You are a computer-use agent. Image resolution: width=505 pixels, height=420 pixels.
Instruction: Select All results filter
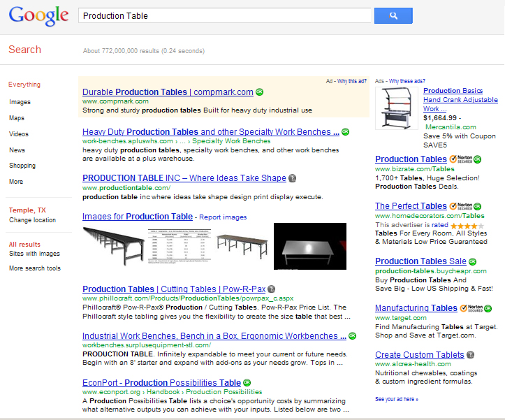click(x=25, y=245)
